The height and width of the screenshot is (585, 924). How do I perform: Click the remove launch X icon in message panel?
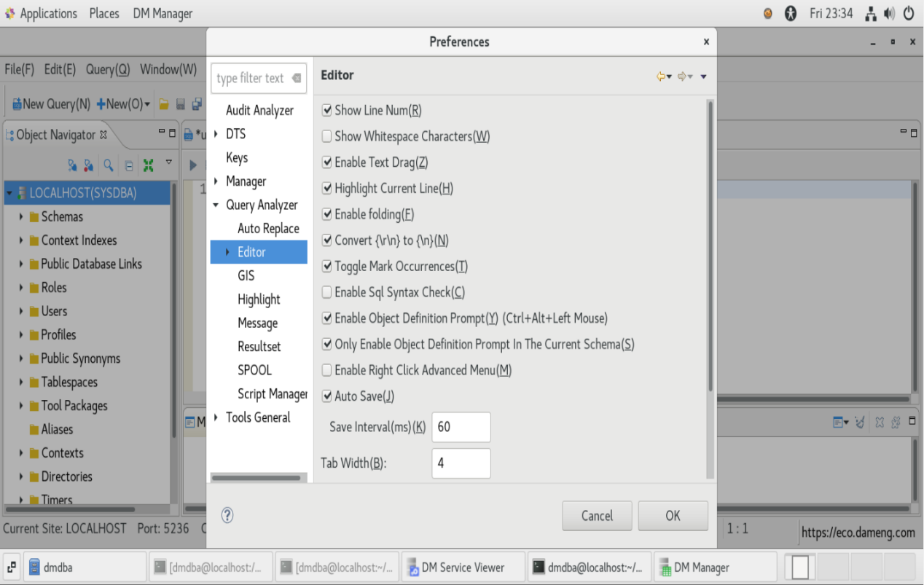click(x=880, y=422)
